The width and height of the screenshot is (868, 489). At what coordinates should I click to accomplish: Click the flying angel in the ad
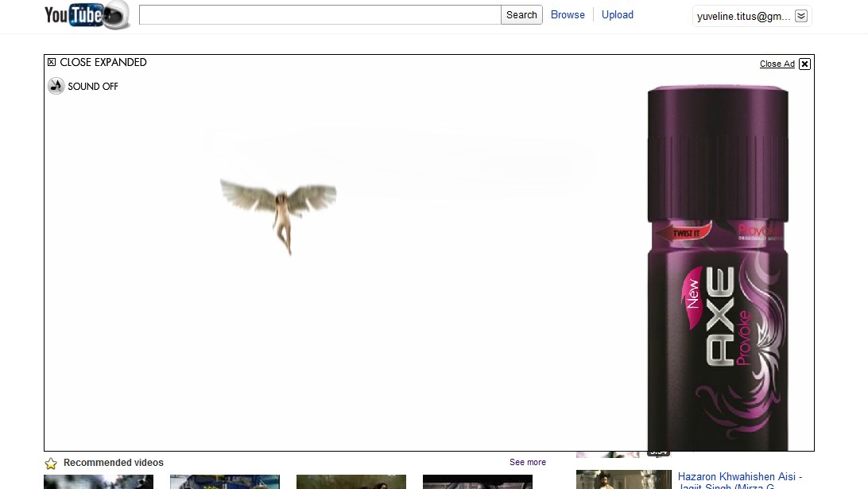pos(278,215)
